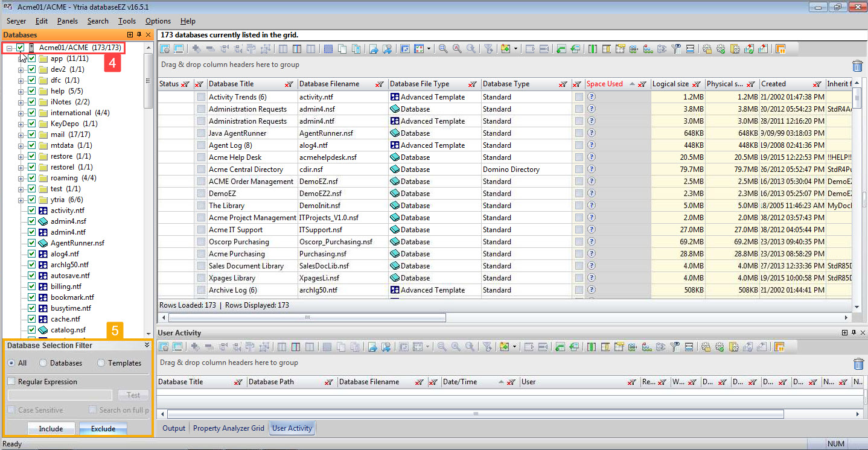This screenshot has height=450, width=868.
Task: Click the filter funnel icon in the toolbar
Action: 490,48
